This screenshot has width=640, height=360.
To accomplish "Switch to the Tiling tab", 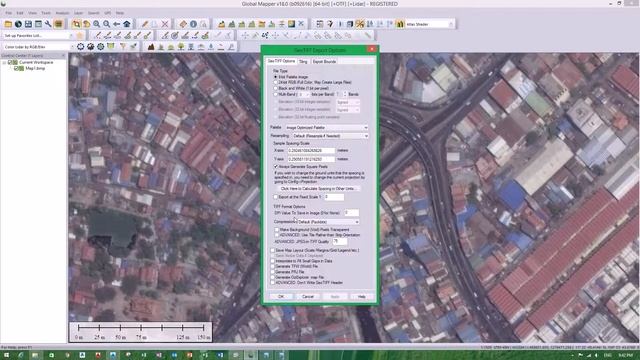I will click(303, 62).
